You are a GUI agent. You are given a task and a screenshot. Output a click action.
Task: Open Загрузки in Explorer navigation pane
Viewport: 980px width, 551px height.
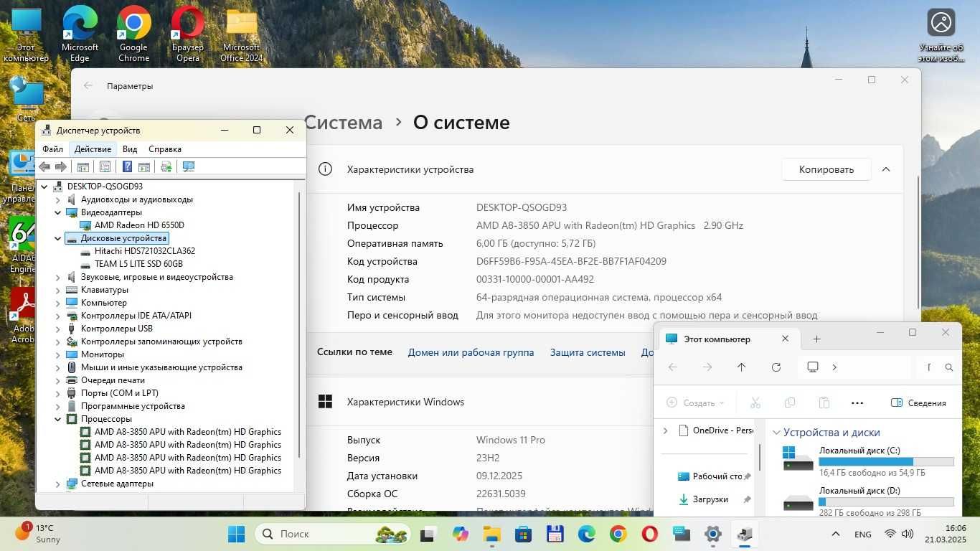coord(712,499)
